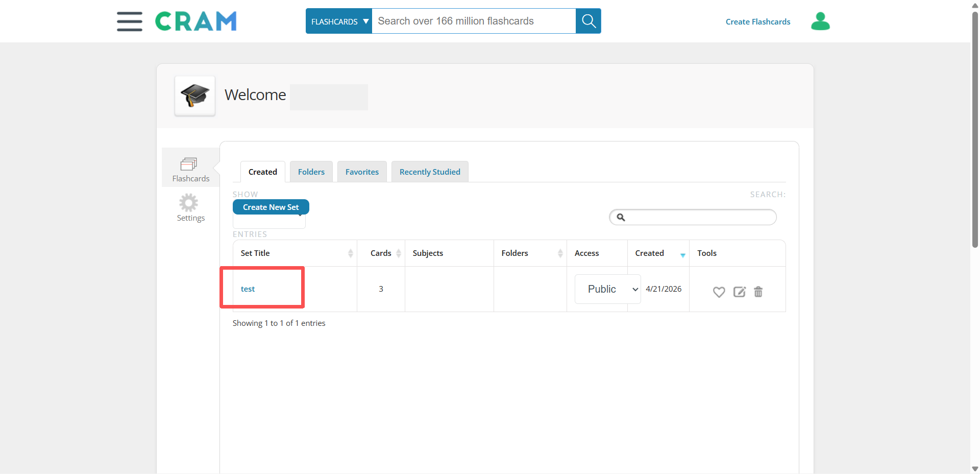
Task: Click the Create New Set button
Action: (271, 207)
